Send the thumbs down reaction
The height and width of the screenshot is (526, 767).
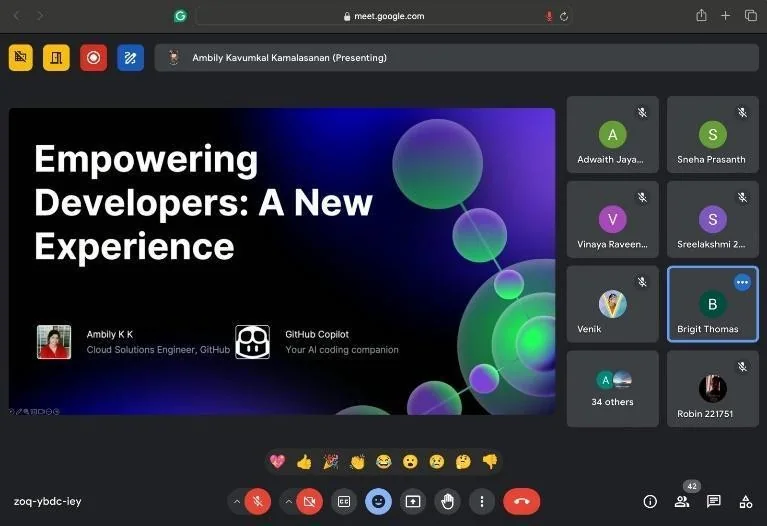click(x=490, y=461)
